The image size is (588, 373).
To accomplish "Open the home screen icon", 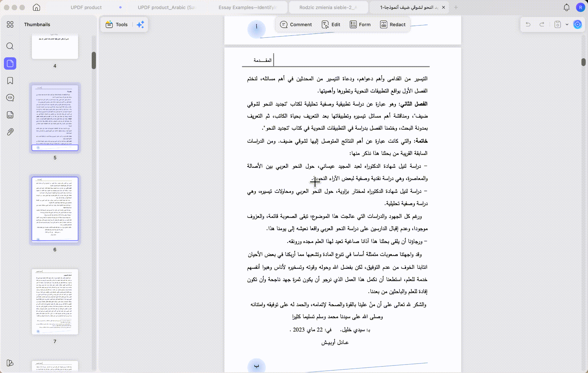I will (36, 7).
